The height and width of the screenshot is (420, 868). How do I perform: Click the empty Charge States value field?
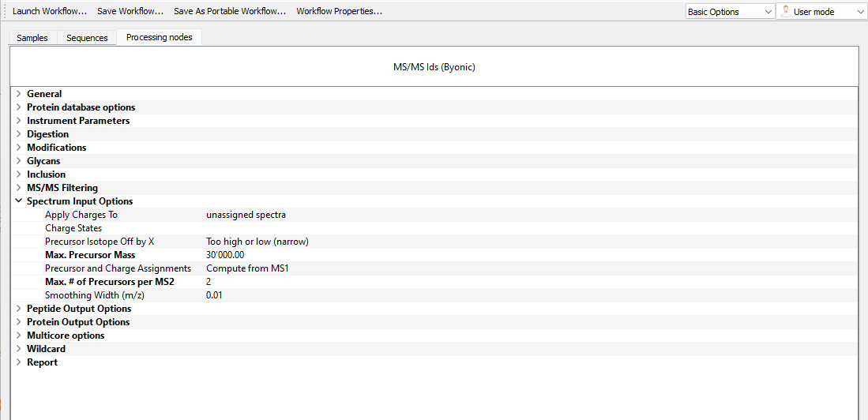point(530,228)
